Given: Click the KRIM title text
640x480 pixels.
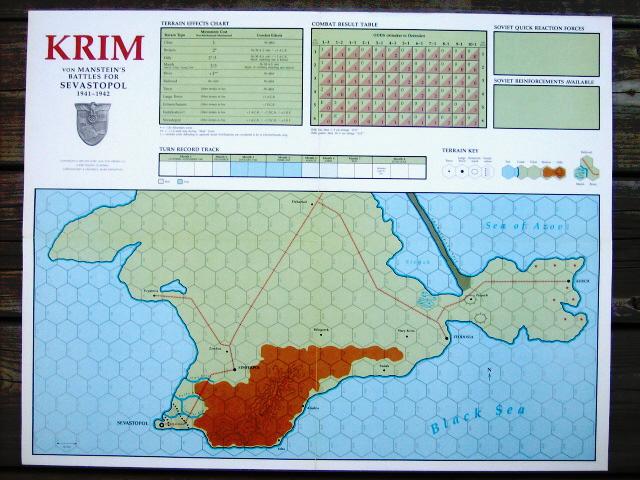Looking at the screenshot, I should coord(94,50).
